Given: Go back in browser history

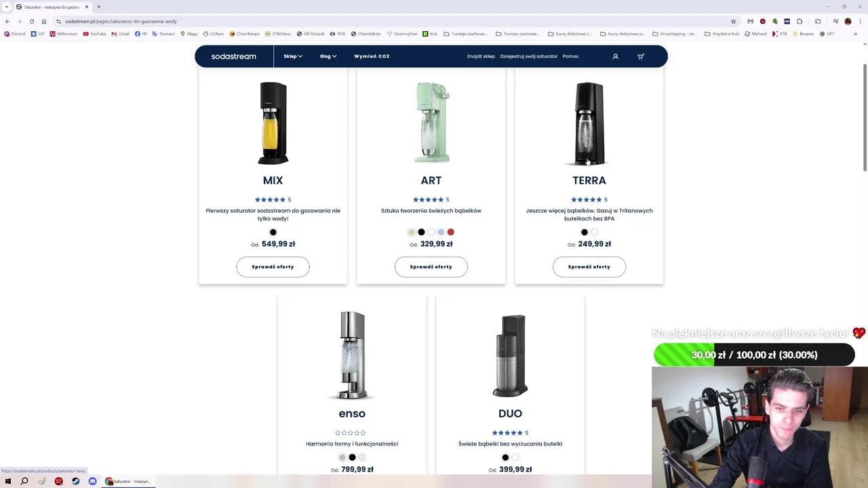Looking at the screenshot, I should point(7,21).
